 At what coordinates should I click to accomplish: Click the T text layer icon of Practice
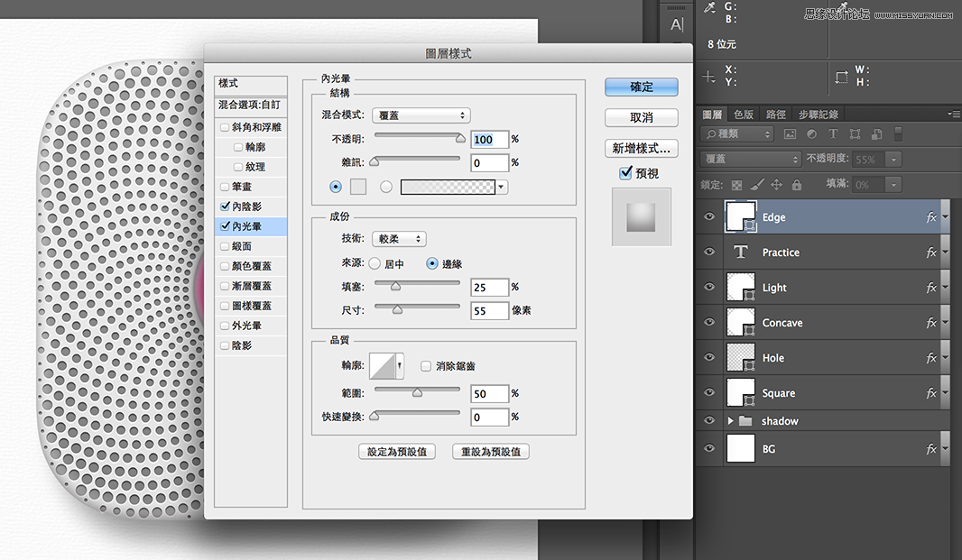click(x=741, y=252)
